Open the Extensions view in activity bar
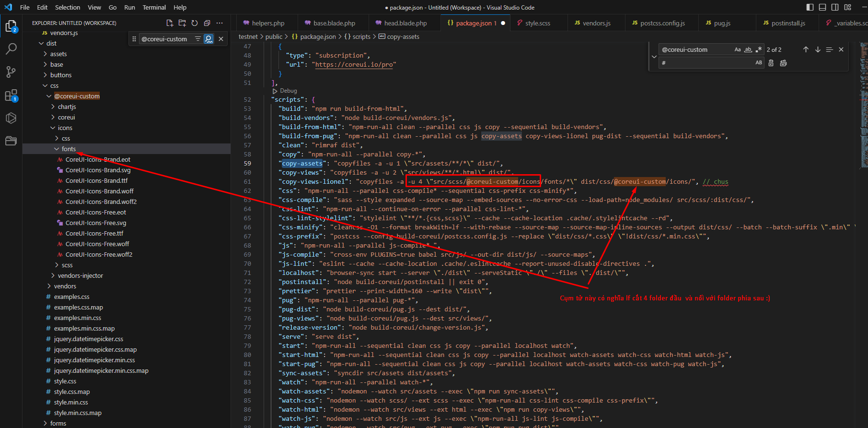Viewport: 868px width, 428px height. pos(11,95)
